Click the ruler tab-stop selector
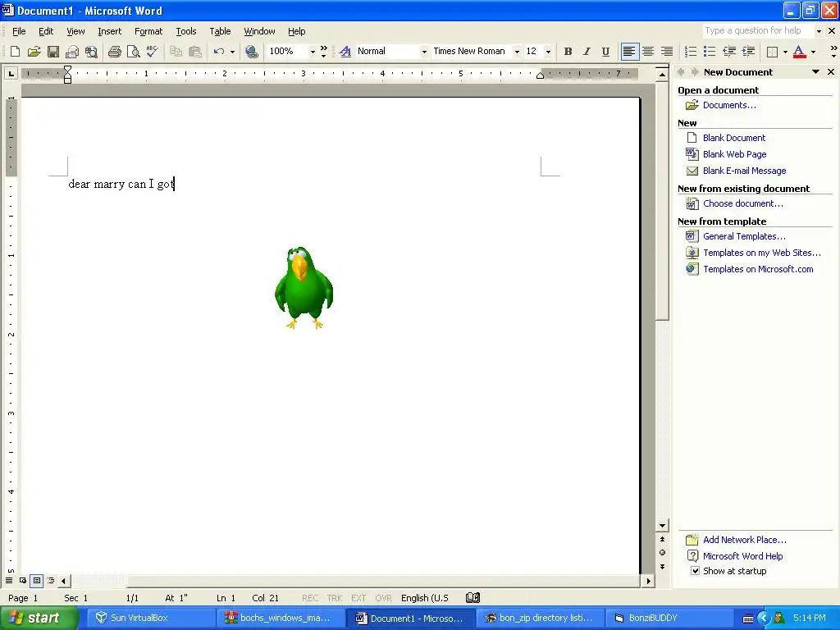This screenshot has width=840, height=630. tap(11, 73)
